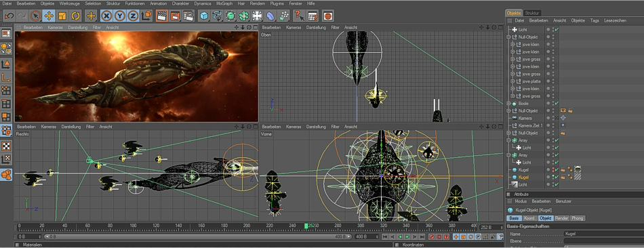Expand the Boole object in tree

pos(508,104)
